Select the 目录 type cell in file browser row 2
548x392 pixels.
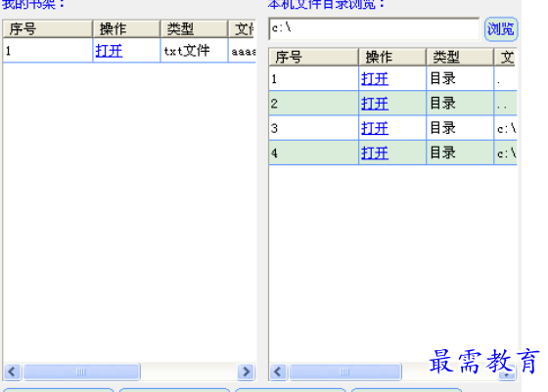point(460,104)
